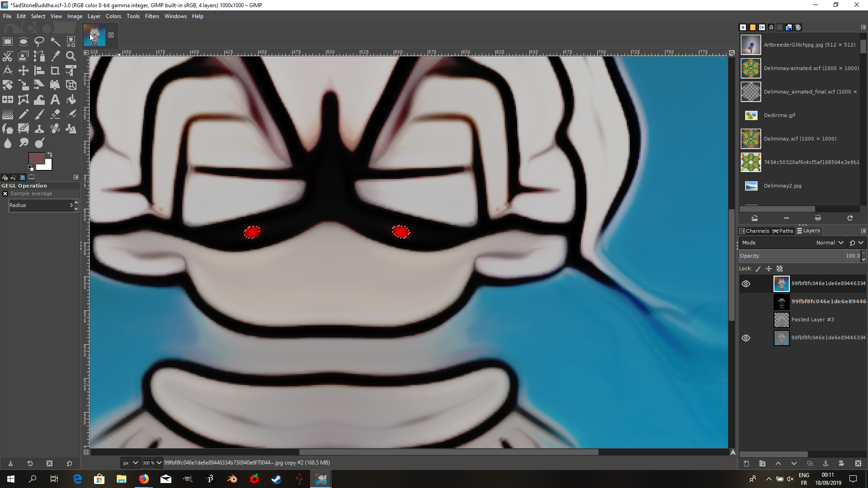Select the Eraser tool
This screenshot has width=868, height=488.
pos(55,114)
